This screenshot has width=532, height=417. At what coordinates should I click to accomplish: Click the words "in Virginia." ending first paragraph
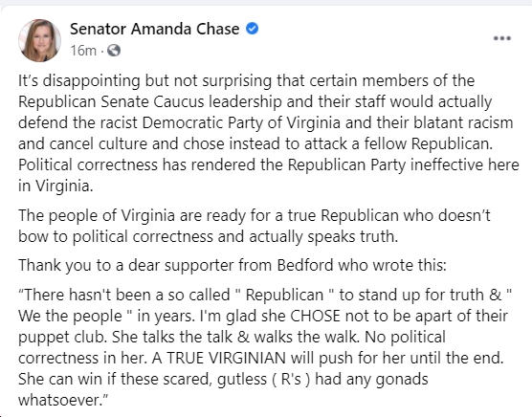point(55,186)
